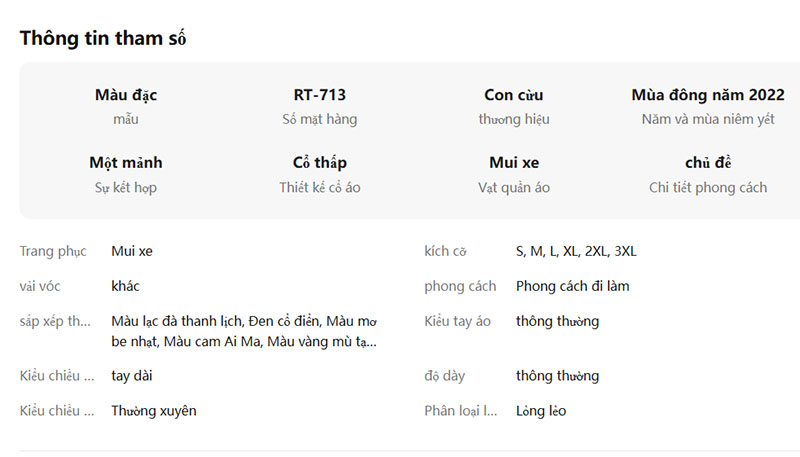This screenshot has width=800, height=457.
Task: Click 'Mui xe' above the 'Vạt quần áo' label
Action: click(514, 162)
